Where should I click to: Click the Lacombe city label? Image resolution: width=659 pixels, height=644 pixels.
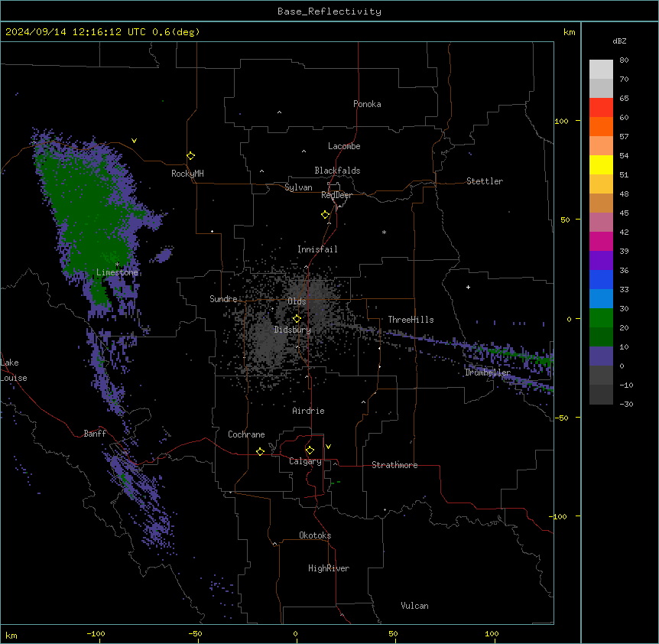344,146
